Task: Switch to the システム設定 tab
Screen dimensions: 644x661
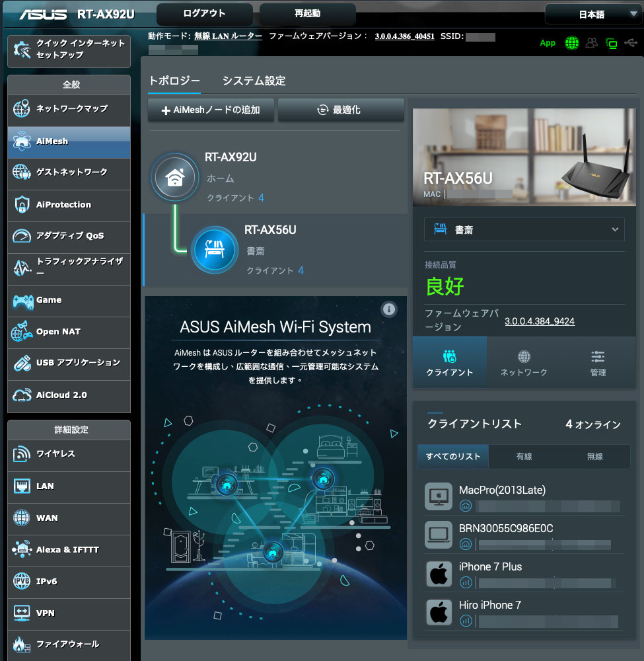Action: 254,81
